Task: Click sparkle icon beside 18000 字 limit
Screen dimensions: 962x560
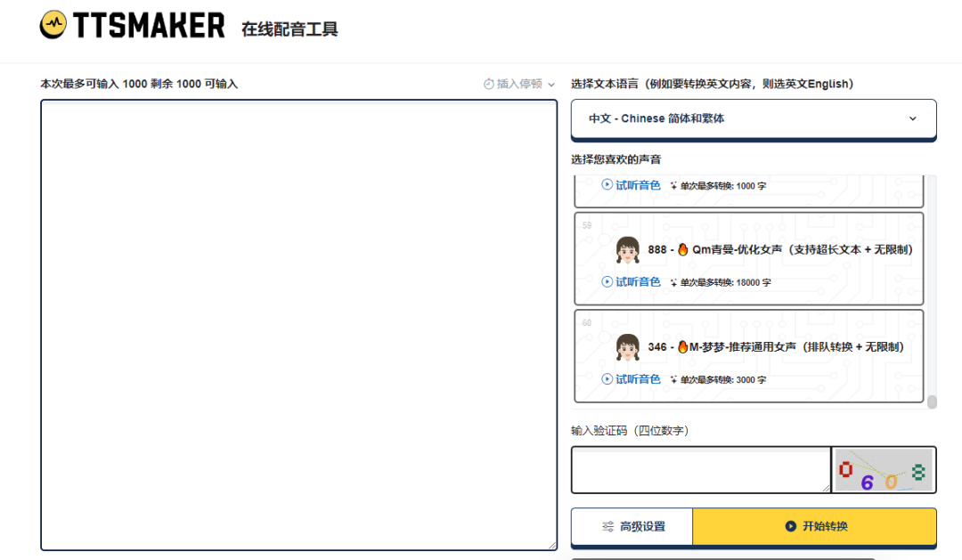Action: tap(673, 282)
